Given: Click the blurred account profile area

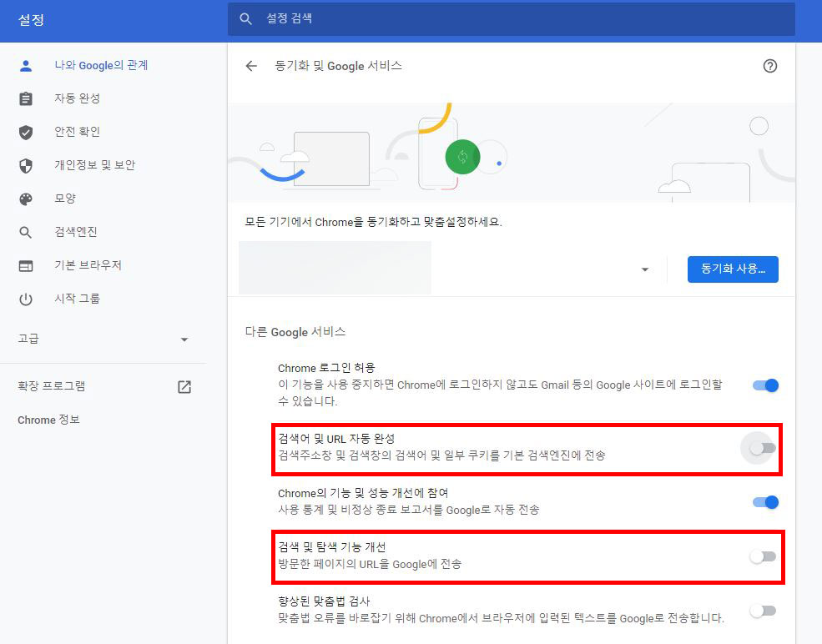Looking at the screenshot, I should pos(335,268).
